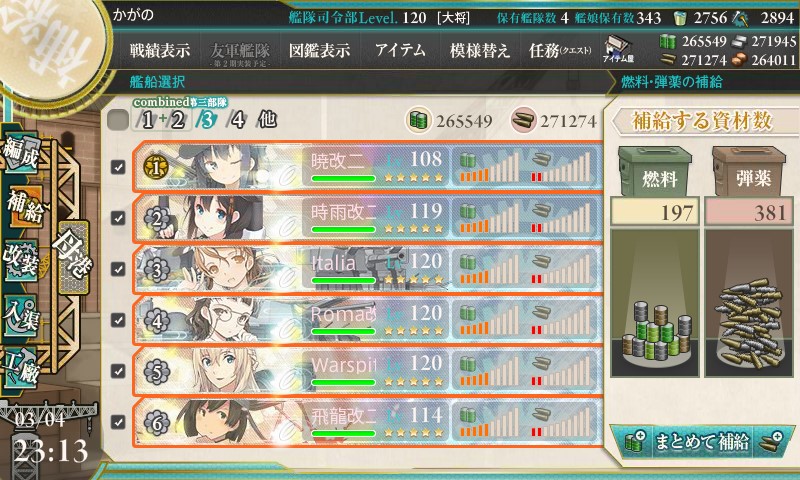The image size is (800, 480).
Task: Open the 改装 remodel sidebar icon
Action: pyautogui.click(x=21, y=260)
